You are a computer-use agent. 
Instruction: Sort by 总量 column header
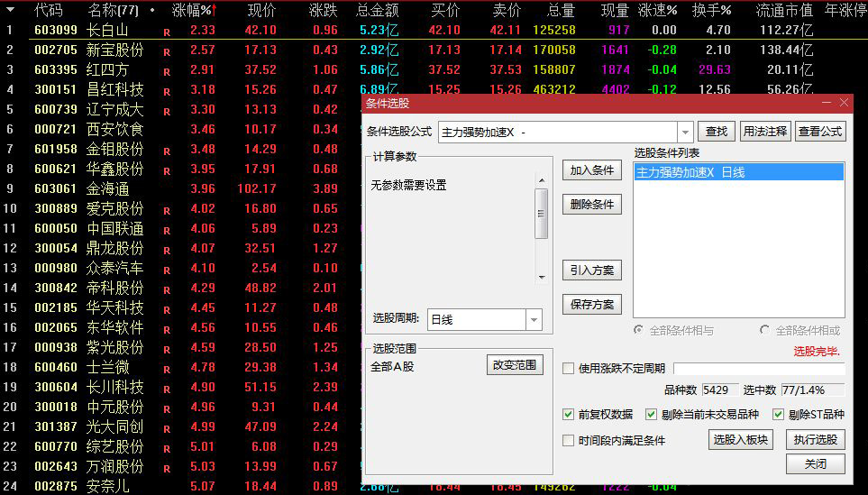561,10
